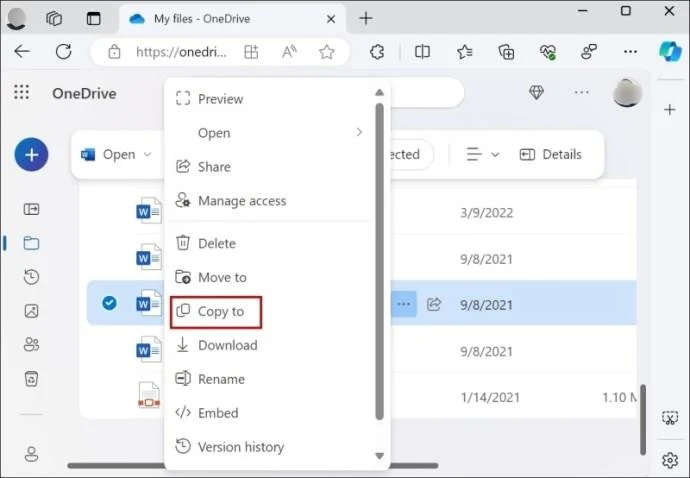Open the OneDrive app launcher grid
The image size is (690, 478).
point(22,93)
